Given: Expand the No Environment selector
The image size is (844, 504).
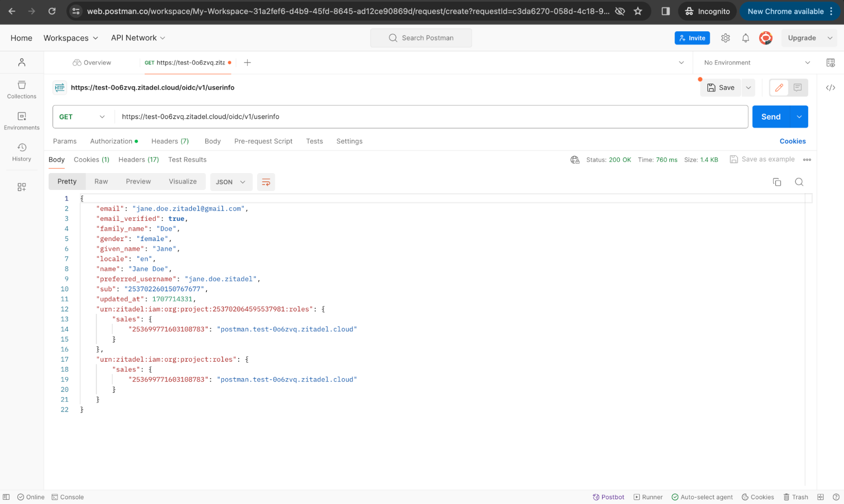Looking at the screenshot, I should pos(756,62).
